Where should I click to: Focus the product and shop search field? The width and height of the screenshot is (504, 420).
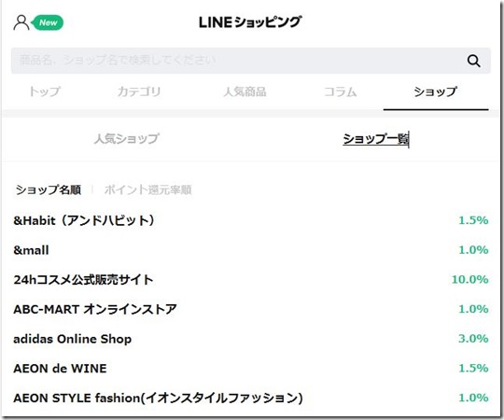coord(251,61)
